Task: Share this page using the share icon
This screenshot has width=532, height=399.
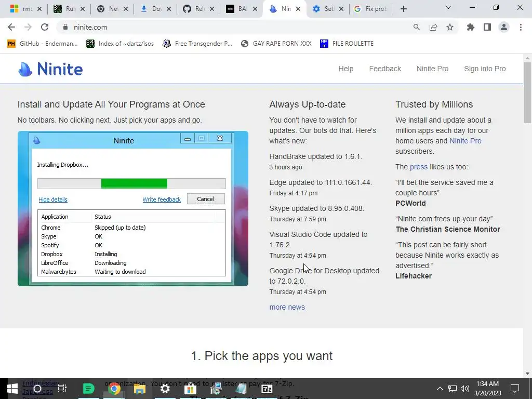Action: click(x=433, y=27)
